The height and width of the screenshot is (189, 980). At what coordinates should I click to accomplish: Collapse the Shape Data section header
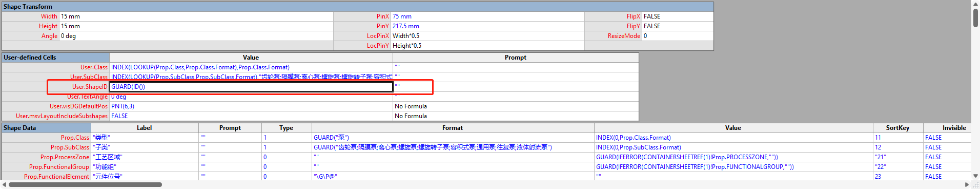click(x=47, y=128)
